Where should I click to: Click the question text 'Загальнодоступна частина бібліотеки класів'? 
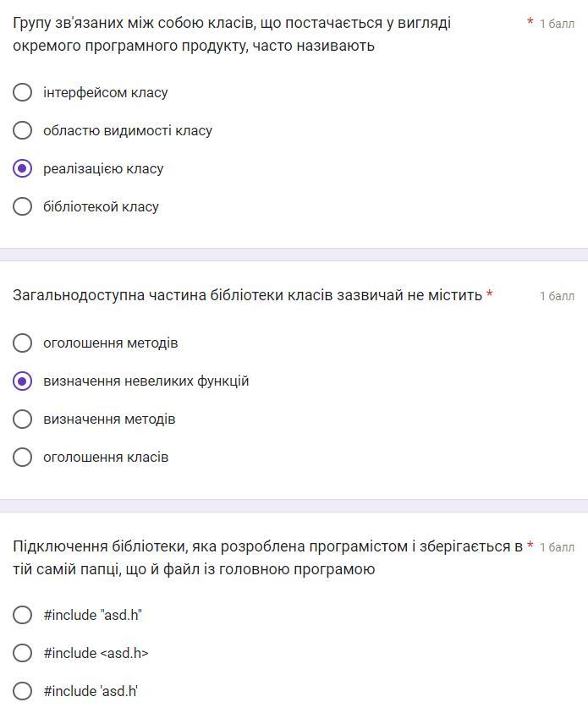click(x=247, y=295)
